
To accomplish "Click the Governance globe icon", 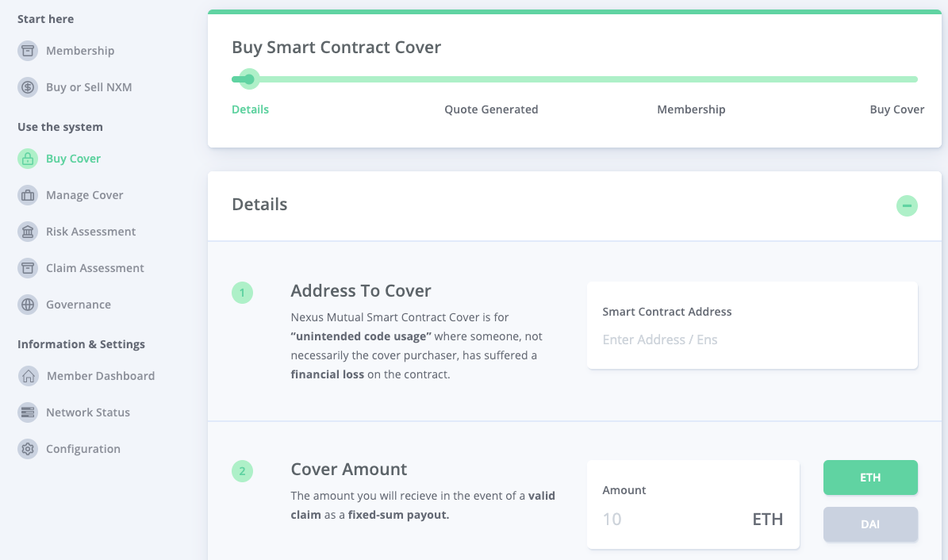I will click(x=28, y=305).
